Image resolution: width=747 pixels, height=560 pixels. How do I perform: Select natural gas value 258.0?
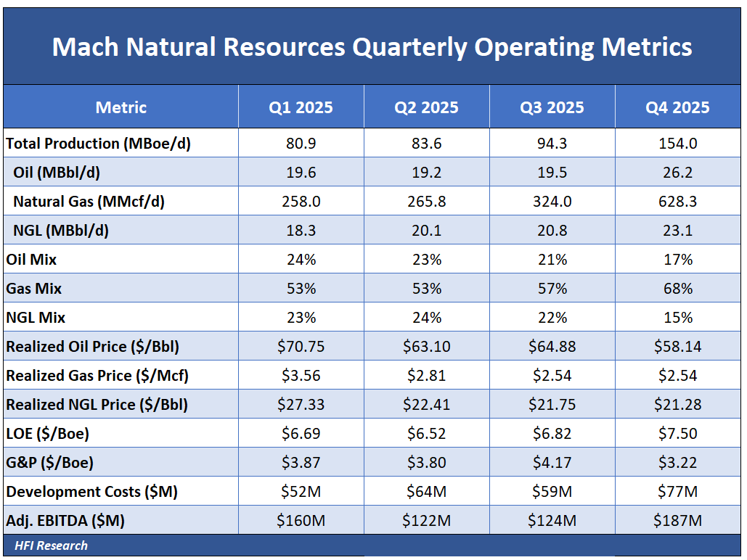pos(301,202)
